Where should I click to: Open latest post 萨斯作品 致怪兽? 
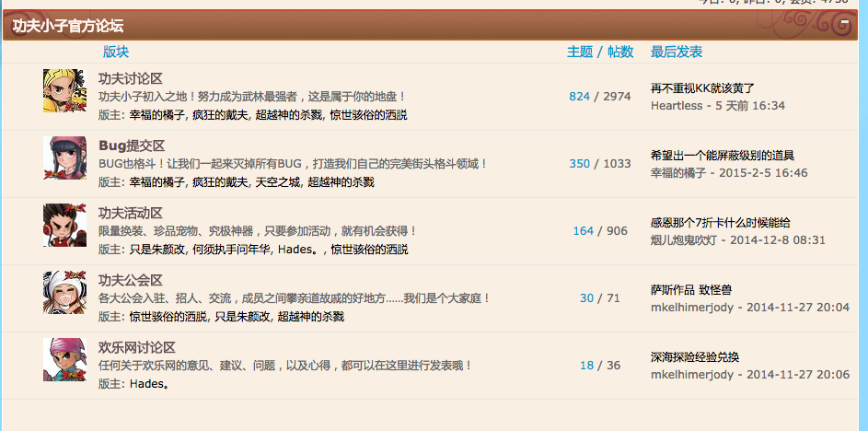pyautogui.click(x=691, y=290)
